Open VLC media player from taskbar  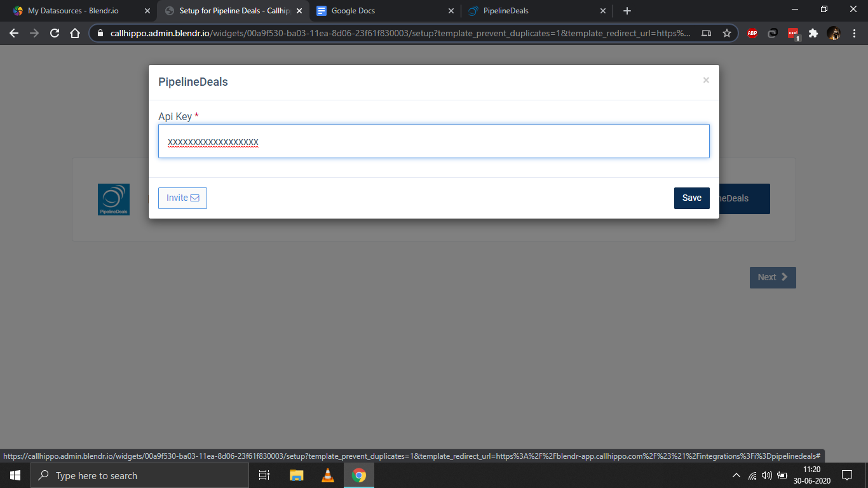[x=328, y=475]
